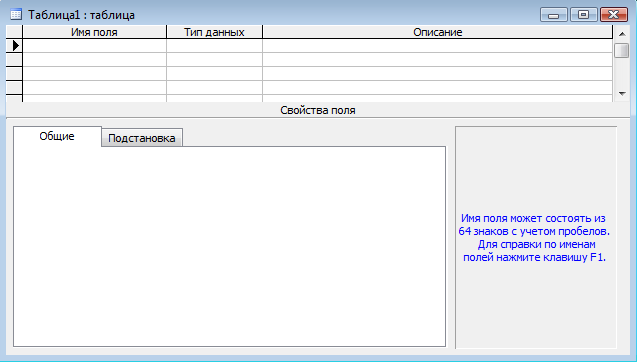Click the scroll down arrow of the field grid
Screen dimensions: 637x362
(622, 93)
